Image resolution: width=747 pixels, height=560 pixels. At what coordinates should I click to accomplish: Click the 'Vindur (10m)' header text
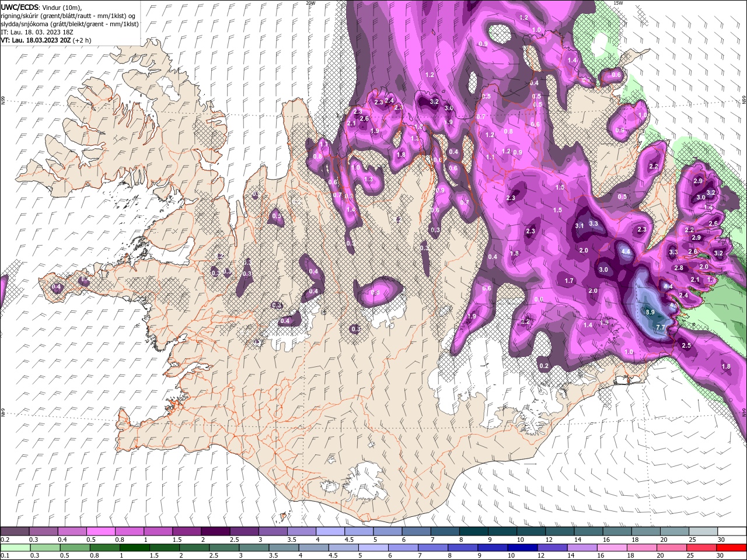pos(62,7)
